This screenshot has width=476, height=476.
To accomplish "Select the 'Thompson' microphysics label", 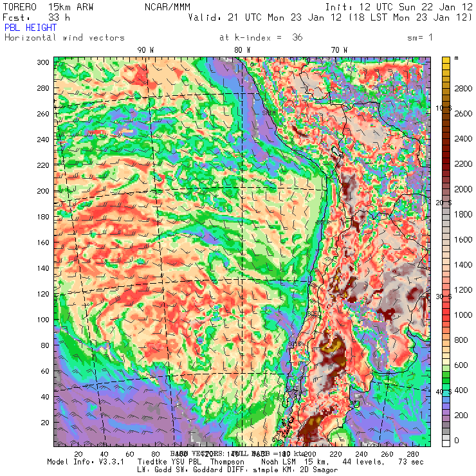I will coord(227,462).
